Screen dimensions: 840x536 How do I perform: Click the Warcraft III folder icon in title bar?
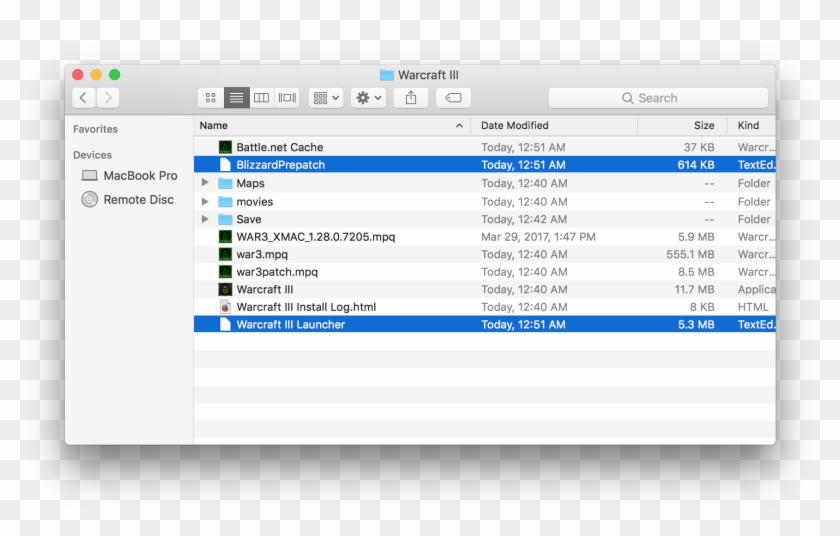pyautogui.click(x=387, y=75)
